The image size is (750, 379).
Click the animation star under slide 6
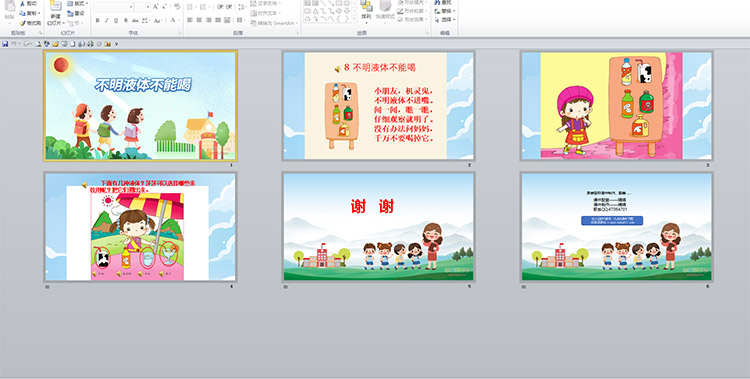tap(524, 287)
